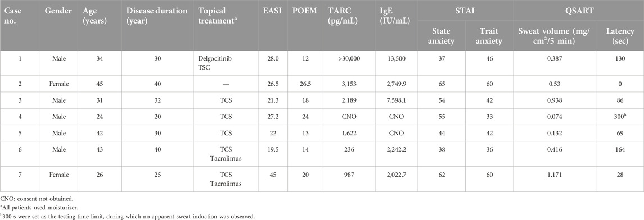
Task: Click the 'All patients used moisturizer' footnote
Action: tap(38, 207)
